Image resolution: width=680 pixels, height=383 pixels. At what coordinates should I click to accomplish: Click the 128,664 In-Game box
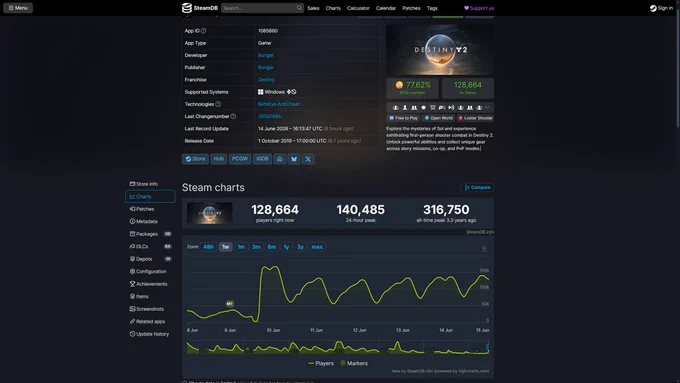tap(468, 88)
